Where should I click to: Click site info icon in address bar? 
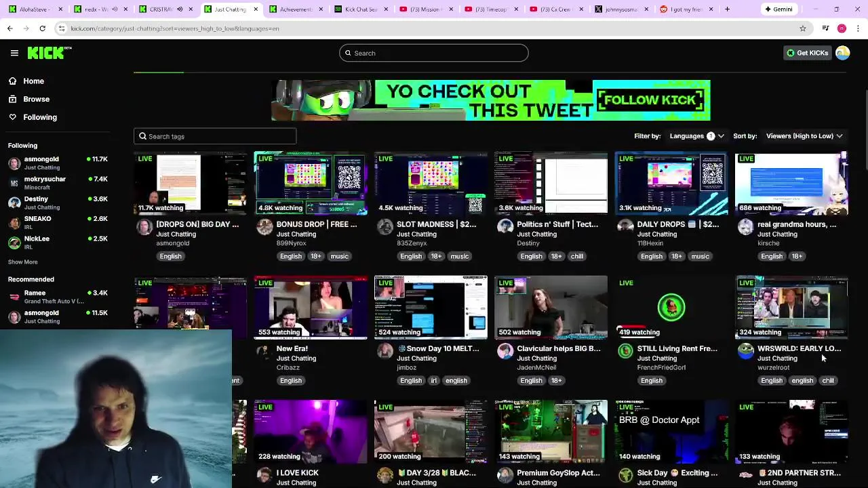[x=62, y=28]
